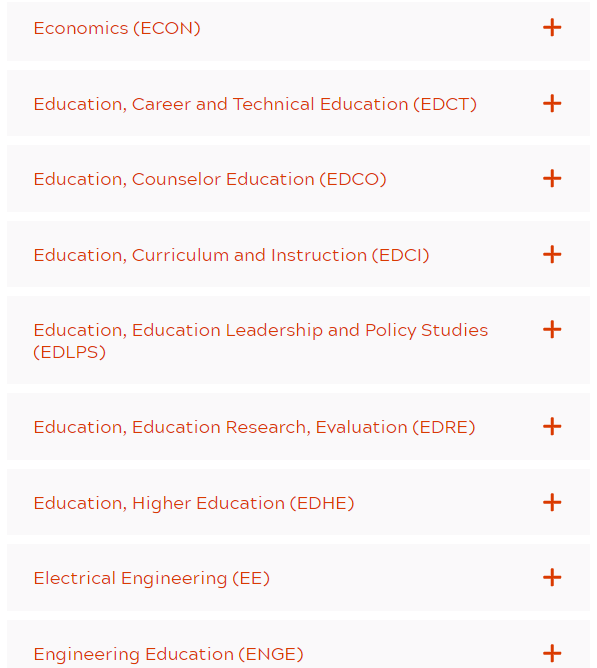Screen dimensions: 597x668
Task: Select Education, Higher Education (EDHE) heading
Action: click(194, 503)
